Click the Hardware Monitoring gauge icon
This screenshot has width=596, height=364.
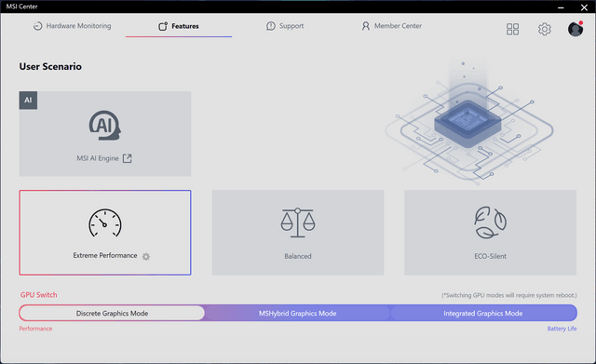pyautogui.click(x=37, y=26)
